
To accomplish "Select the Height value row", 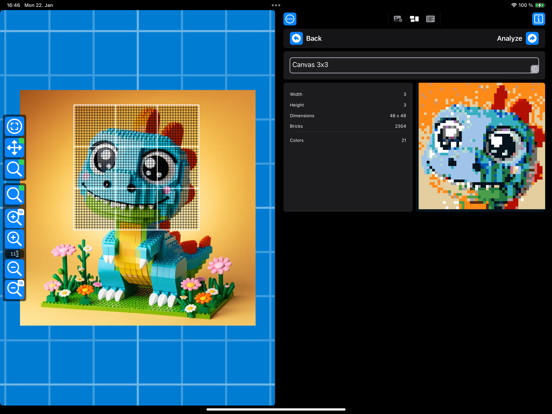I will (348, 105).
